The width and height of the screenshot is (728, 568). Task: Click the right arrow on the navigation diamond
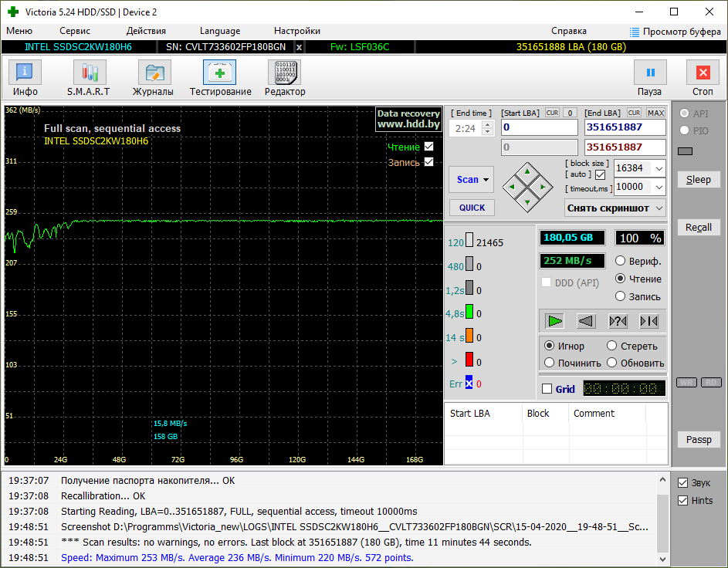[543, 187]
